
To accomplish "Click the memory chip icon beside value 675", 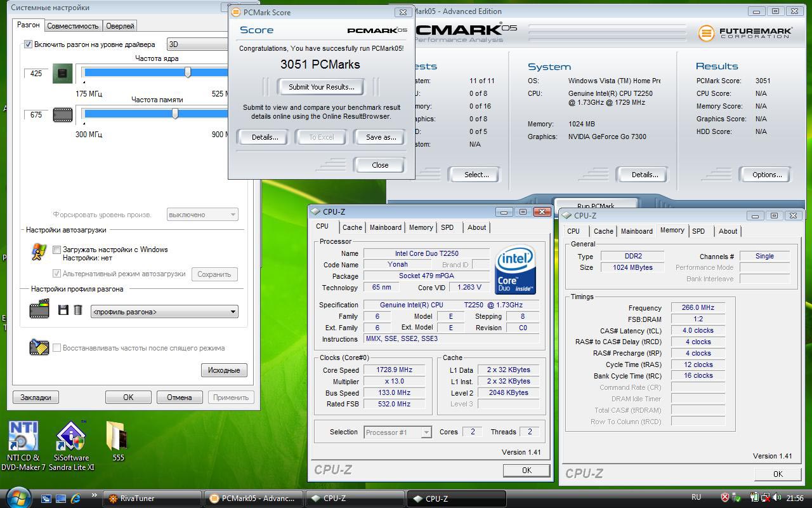I will (62, 114).
